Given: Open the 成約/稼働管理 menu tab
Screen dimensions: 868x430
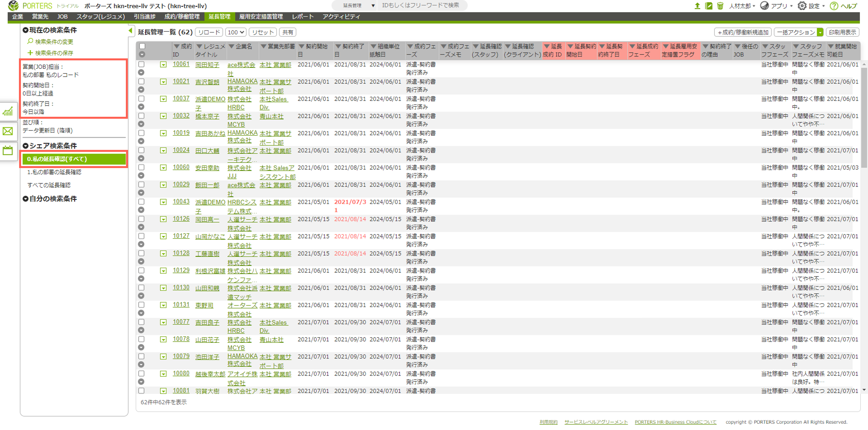Looking at the screenshot, I should pos(182,17).
